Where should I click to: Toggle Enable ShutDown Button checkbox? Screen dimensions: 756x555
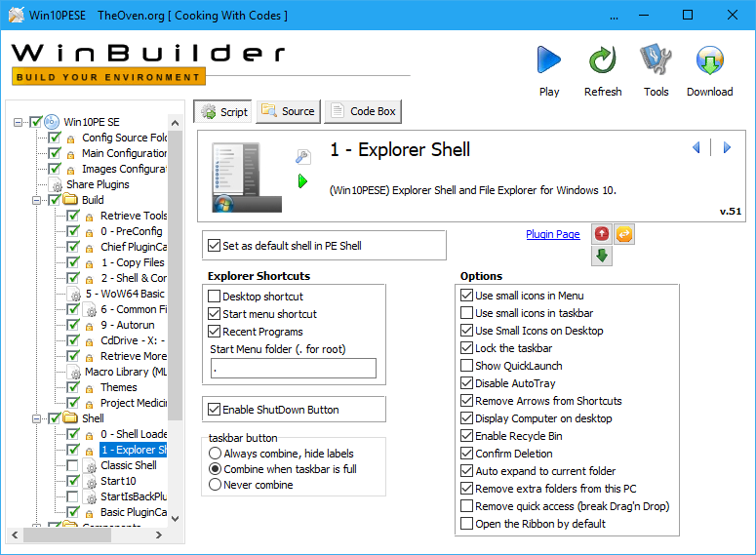[214, 410]
